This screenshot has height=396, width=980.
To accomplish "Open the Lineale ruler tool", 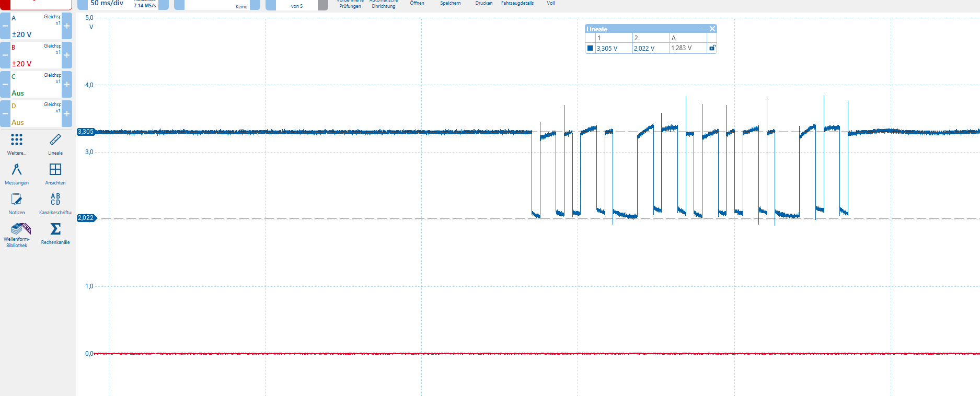I will (55, 144).
